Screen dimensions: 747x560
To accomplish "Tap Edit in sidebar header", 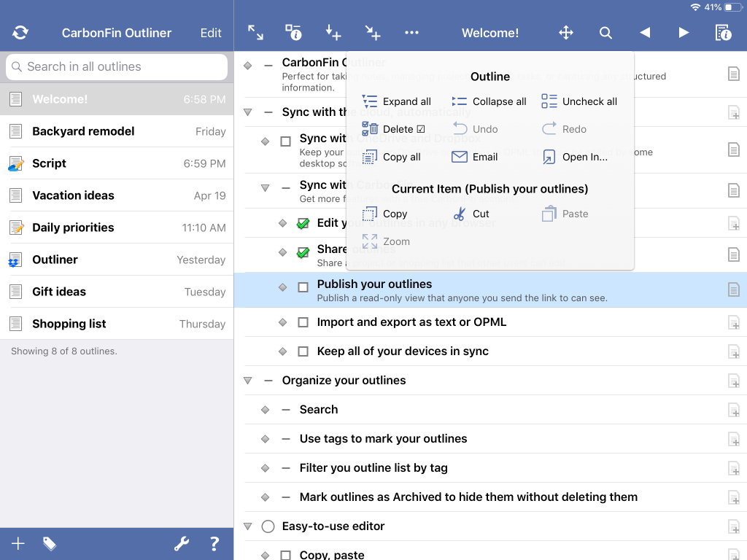I will [211, 33].
